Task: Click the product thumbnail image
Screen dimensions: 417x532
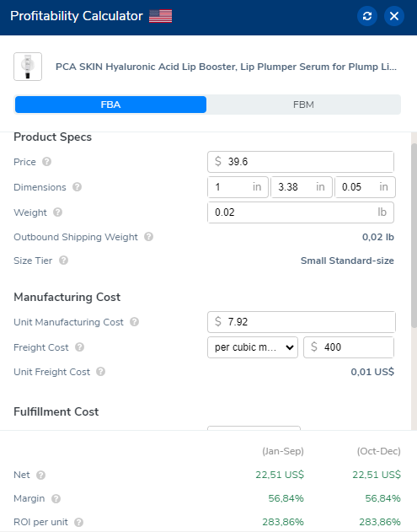Action: [28, 67]
